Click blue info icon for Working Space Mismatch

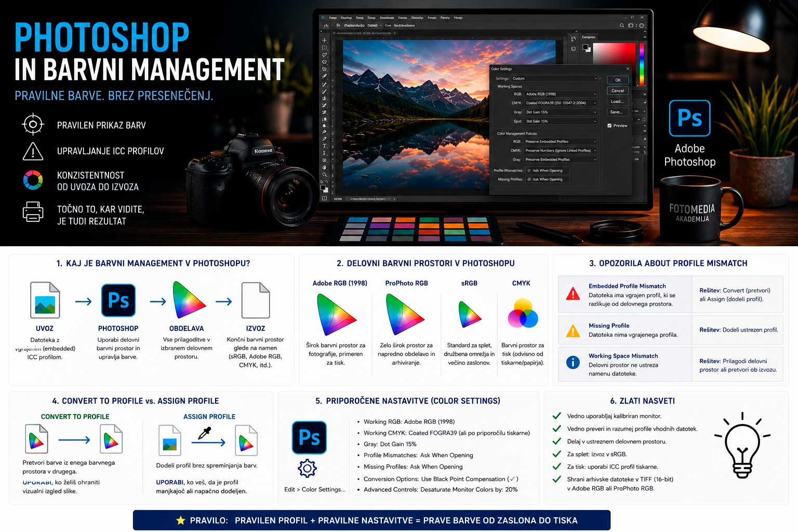click(573, 362)
